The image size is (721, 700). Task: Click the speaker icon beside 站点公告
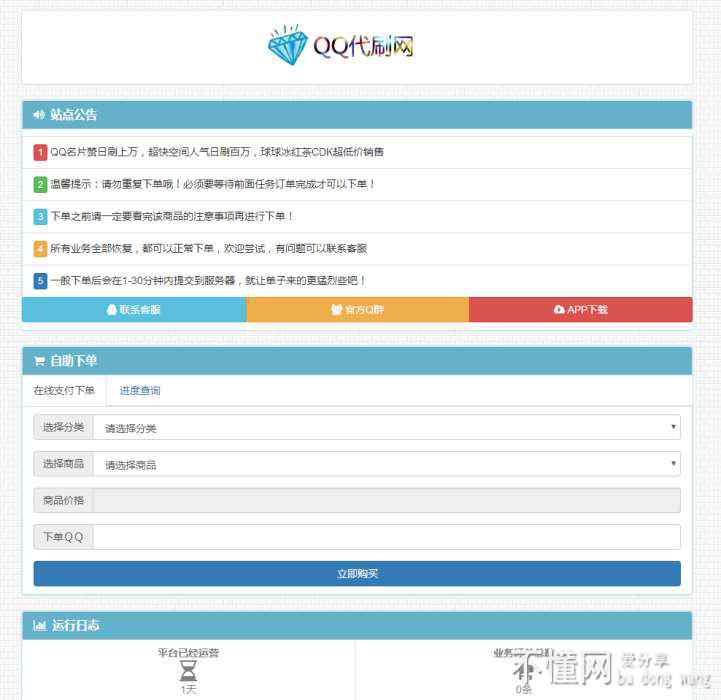pos(39,115)
